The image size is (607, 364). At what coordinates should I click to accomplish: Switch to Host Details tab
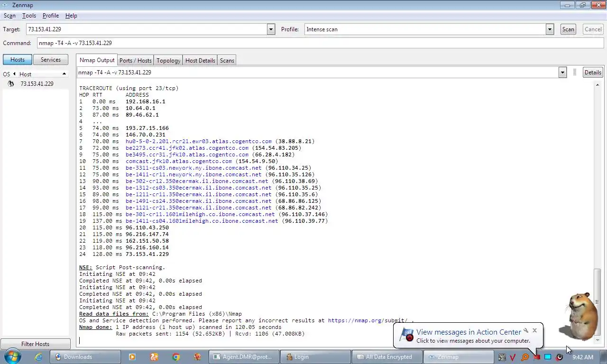[200, 61]
